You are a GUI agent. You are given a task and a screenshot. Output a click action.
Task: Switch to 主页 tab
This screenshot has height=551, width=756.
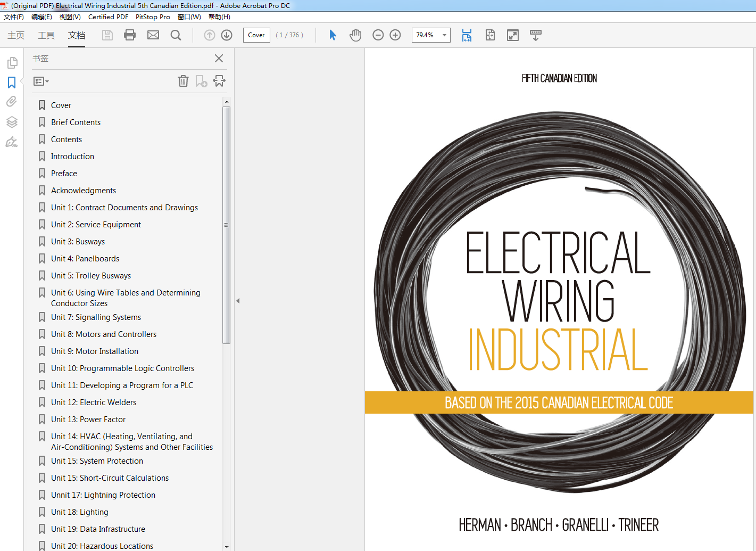(x=16, y=35)
